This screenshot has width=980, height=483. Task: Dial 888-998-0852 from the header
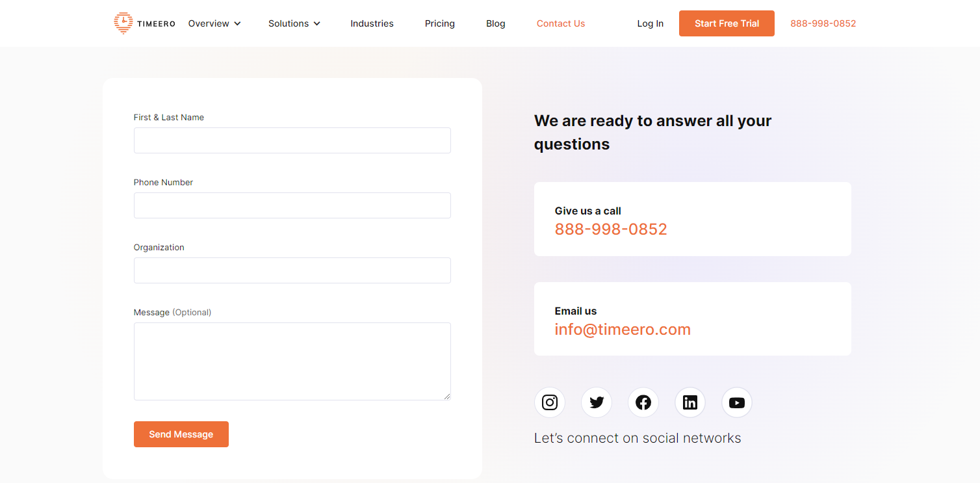point(823,23)
